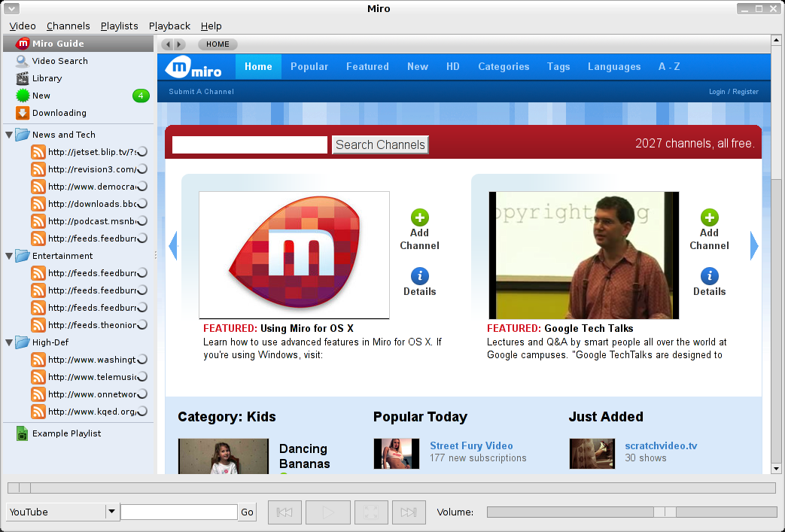Switch to the Popular tab
Viewport: 785px width, 532px height.
point(309,66)
